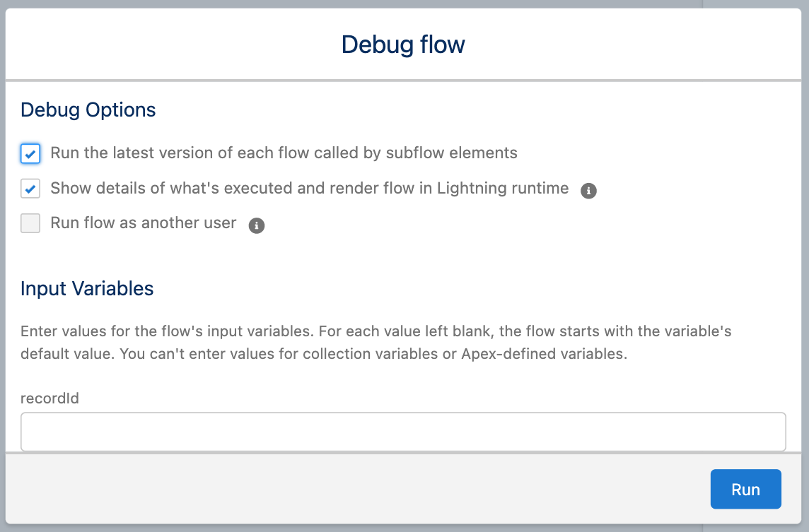Select the Debug Options section heading
The height and width of the screenshot is (532, 809).
pyautogui.click(x=88, y=110)
